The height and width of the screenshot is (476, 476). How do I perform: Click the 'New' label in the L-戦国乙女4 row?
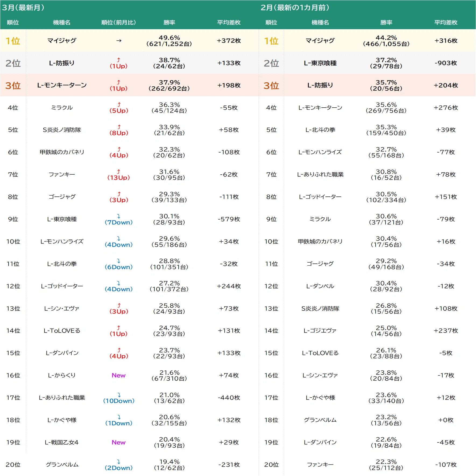click(119, 442)
